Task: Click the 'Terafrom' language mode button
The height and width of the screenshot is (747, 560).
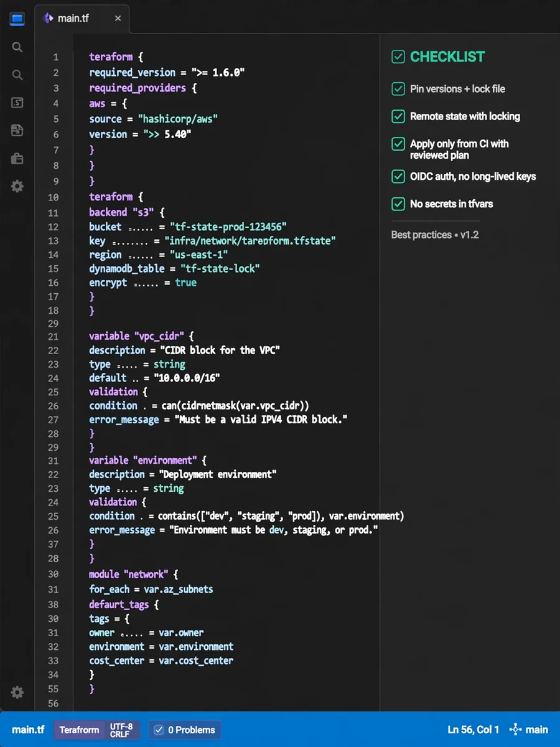Action: coord(79,730)
